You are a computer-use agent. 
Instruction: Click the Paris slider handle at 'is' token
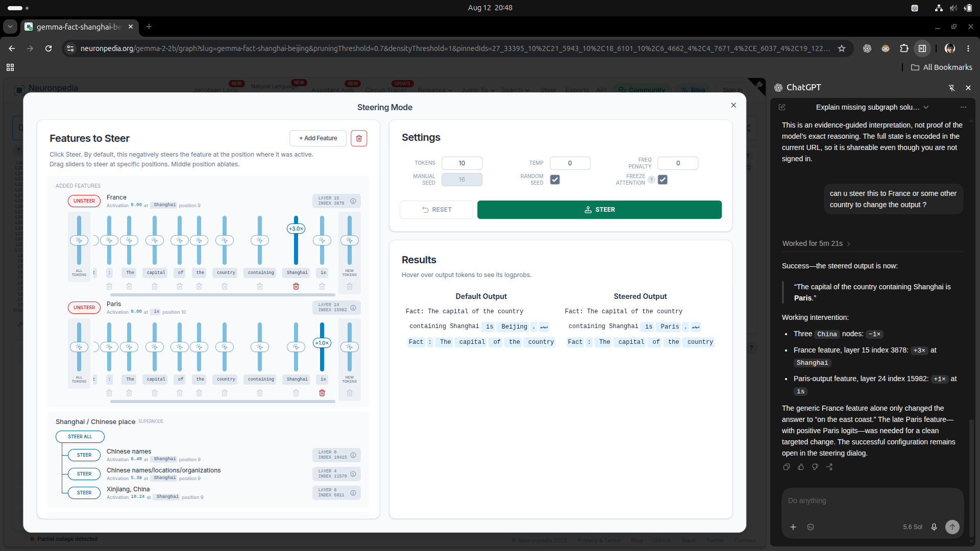(322, 343)
